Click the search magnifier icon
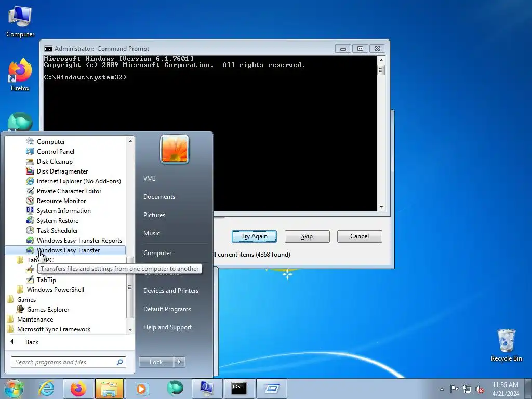 click(120, 362)
